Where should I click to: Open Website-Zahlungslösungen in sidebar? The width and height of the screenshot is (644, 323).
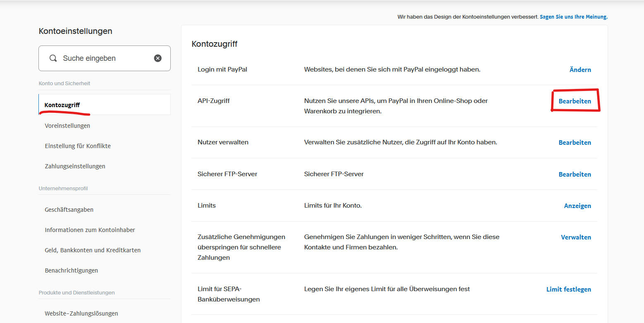pos(81,313)
